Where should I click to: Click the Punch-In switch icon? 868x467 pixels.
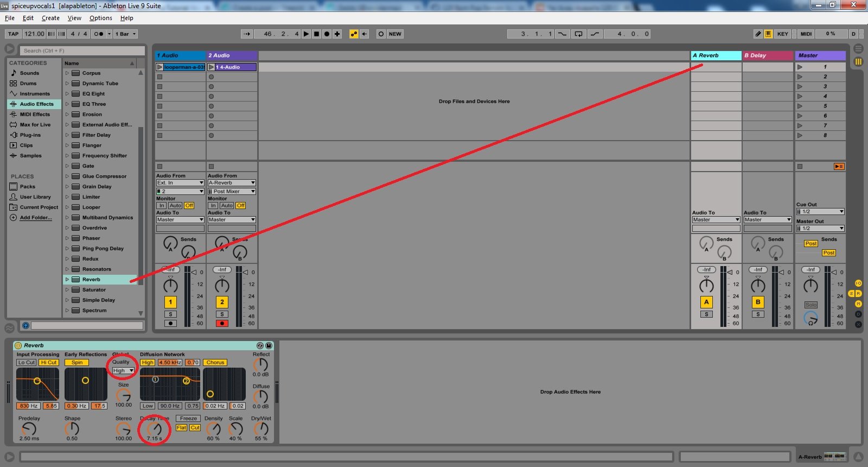[x=563, y=34]
